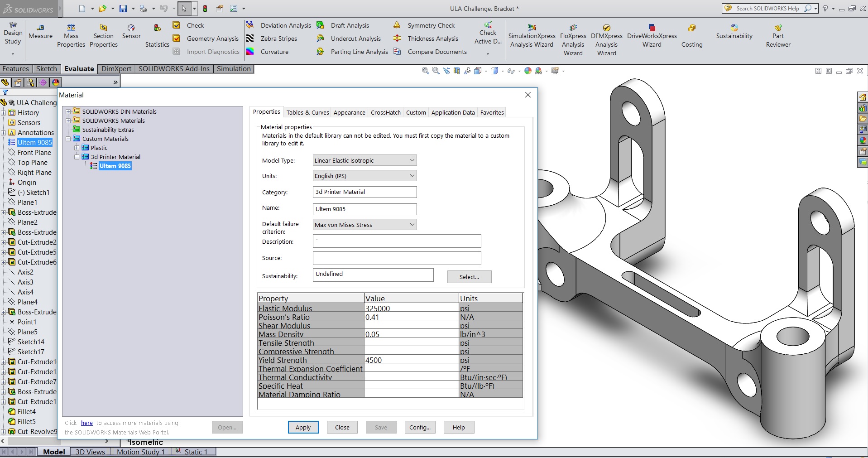
Task: Open the Rebuild traffic light icon
Action: pos(205,8)
